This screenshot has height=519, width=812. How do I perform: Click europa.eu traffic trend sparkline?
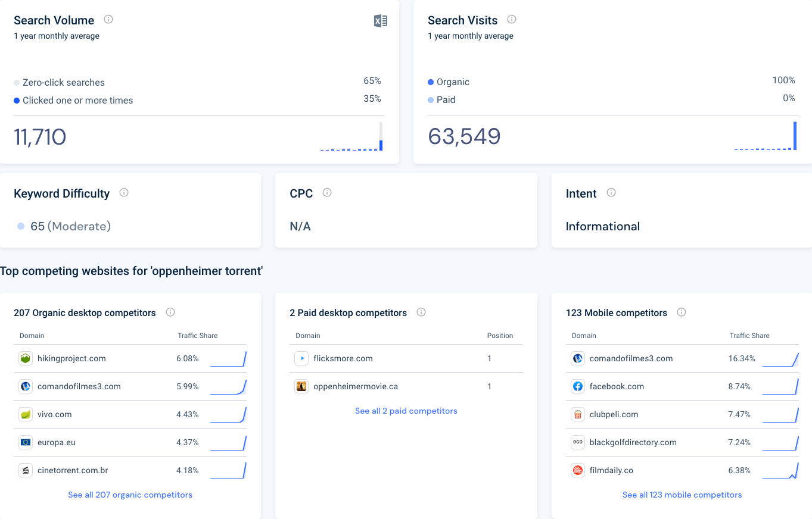228,442
